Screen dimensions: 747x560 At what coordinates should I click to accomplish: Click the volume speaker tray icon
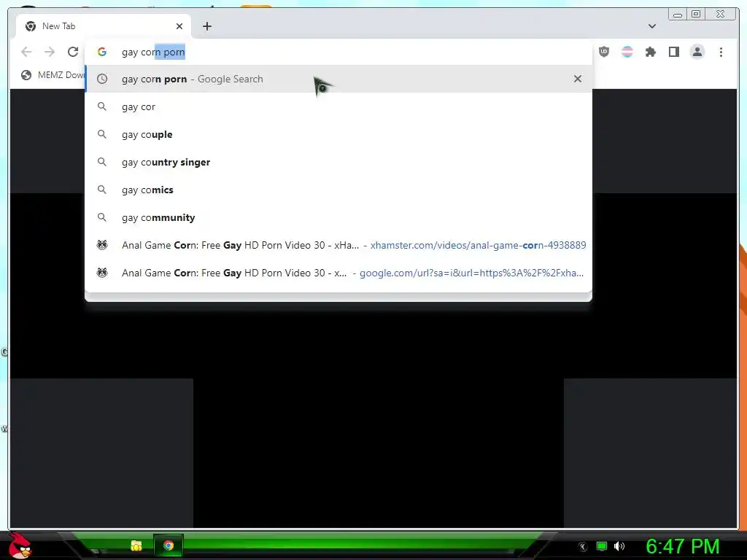point(619,546)
